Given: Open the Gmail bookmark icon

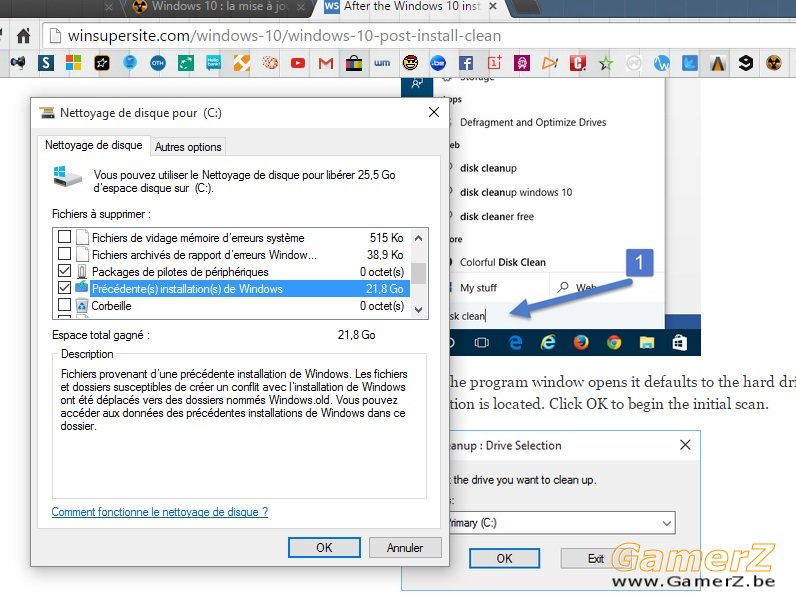Looking at the screenshot, I should coord(326,63).
